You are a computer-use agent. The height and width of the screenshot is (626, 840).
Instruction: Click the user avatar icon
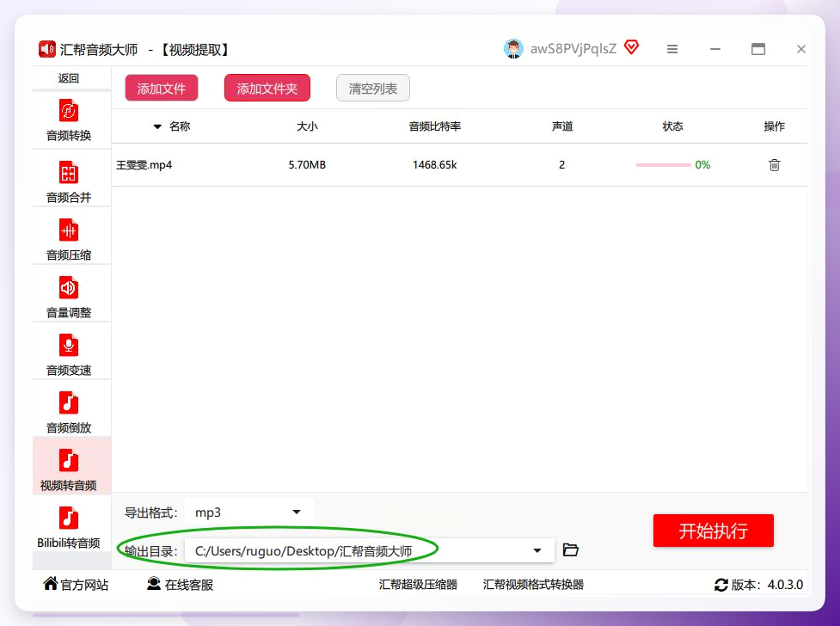click(513, 49)
